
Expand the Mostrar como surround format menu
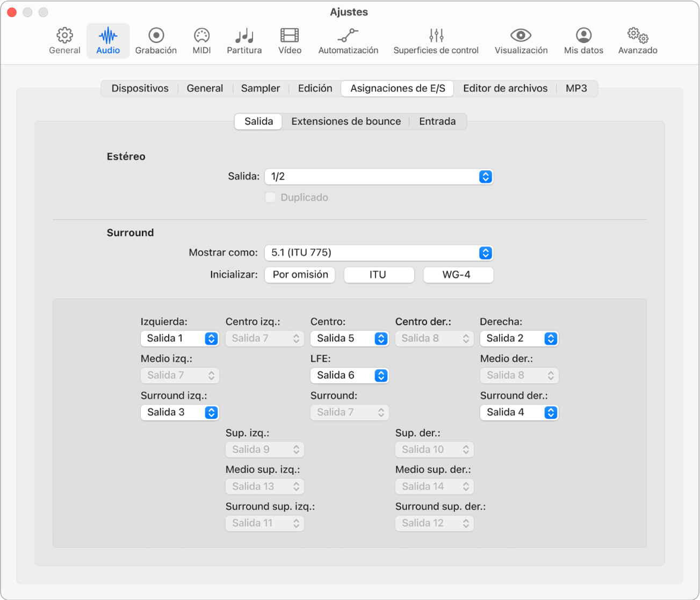[379, 252]
